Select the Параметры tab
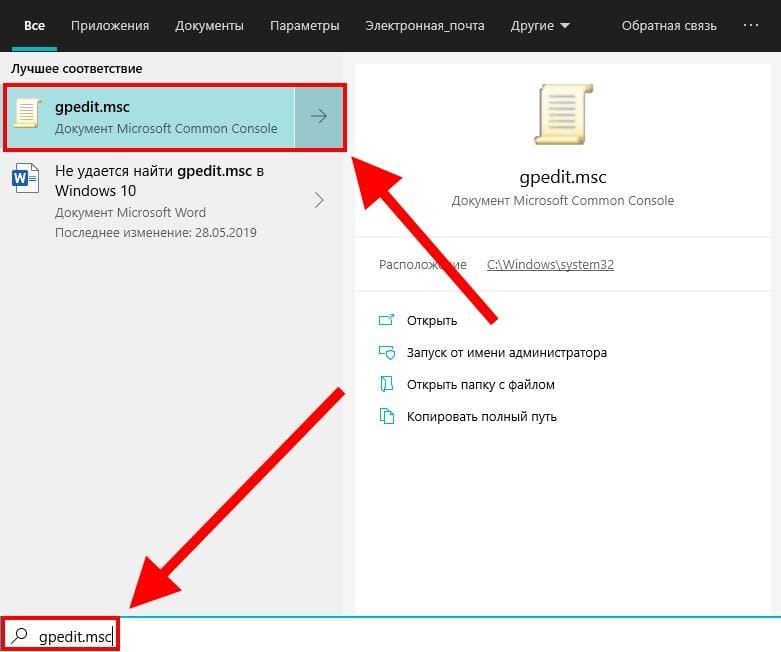 click(x=304, y=25)
